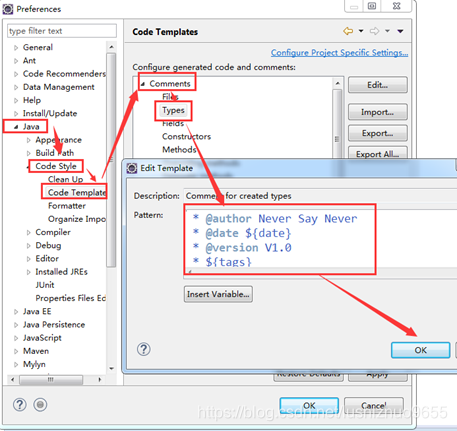The height and width of the screenshot is (431, 457).
Task: Click the Description text field
Action: pyautogui.click(x=320, y=196)
